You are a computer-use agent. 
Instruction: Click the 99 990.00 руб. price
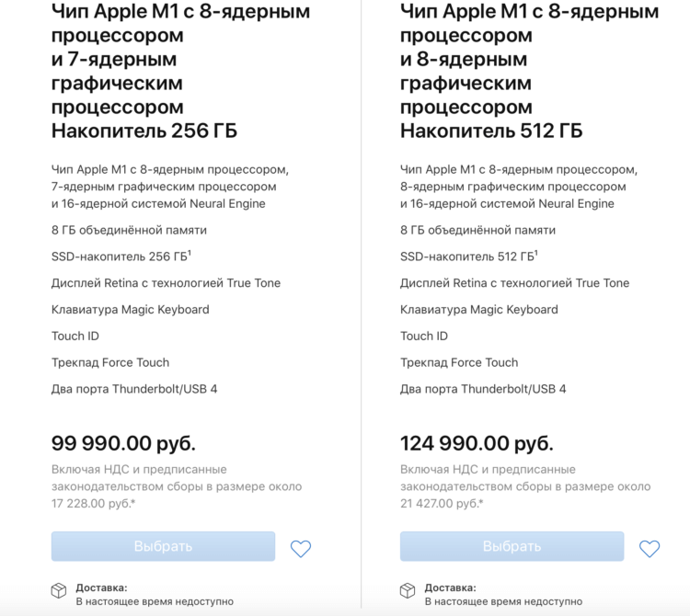click(123, 443)
